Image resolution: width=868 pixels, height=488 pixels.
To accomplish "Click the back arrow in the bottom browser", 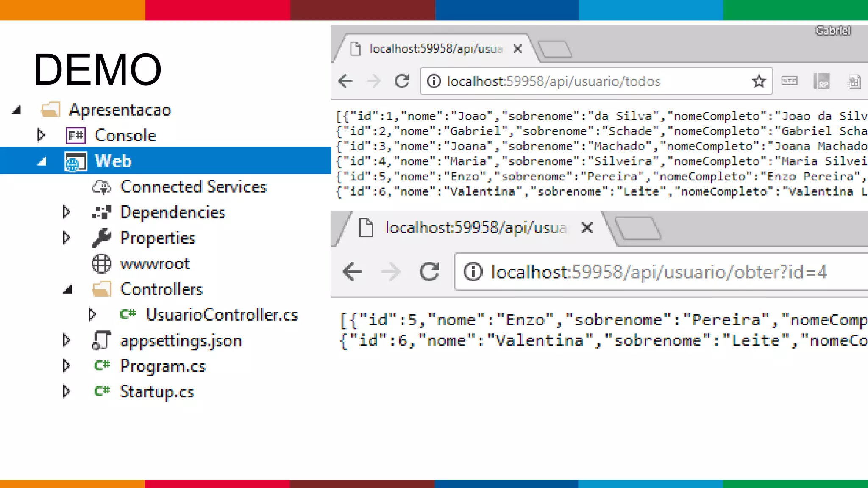I will tap(352, 272).
